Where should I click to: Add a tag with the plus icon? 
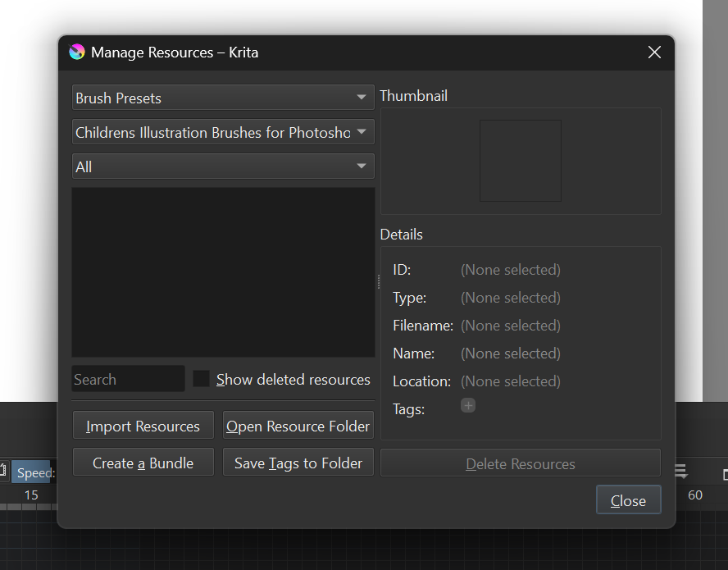click(x=467, y=406)
